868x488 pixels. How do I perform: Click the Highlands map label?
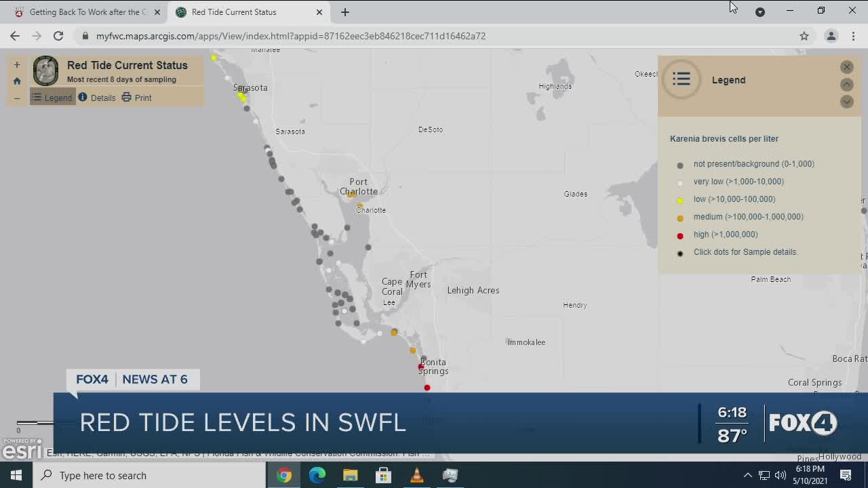coord(555,86)
